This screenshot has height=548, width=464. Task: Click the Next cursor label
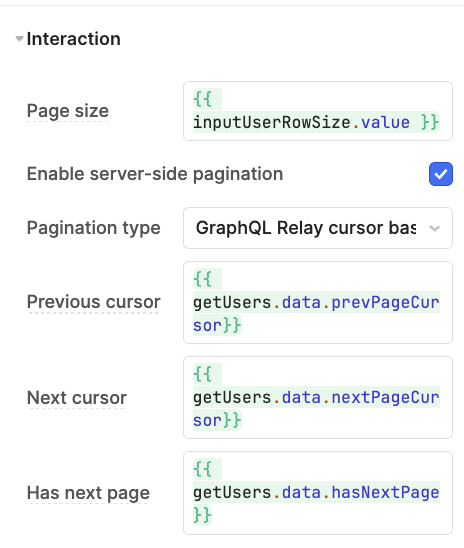pos(77,398)
